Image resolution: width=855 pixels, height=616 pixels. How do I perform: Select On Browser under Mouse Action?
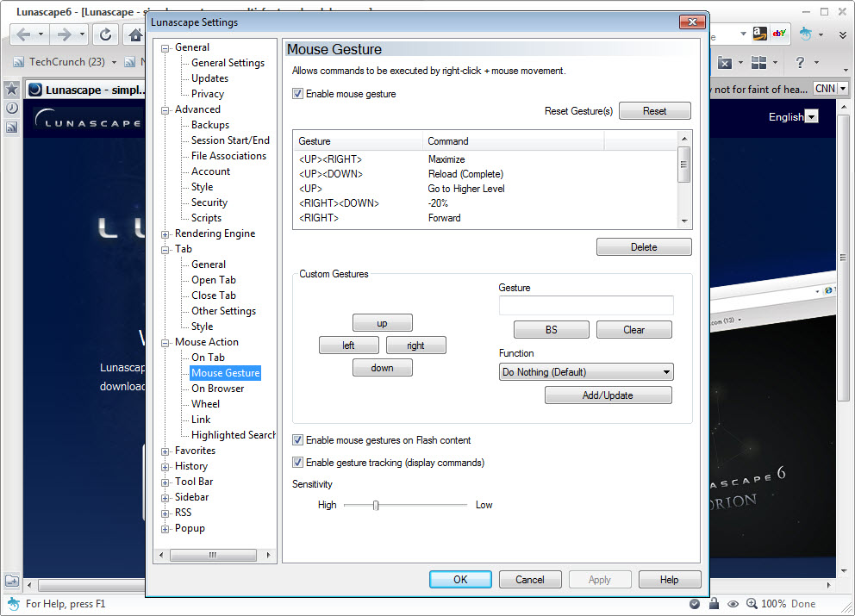pyautogui.click(x=217, y=389)
